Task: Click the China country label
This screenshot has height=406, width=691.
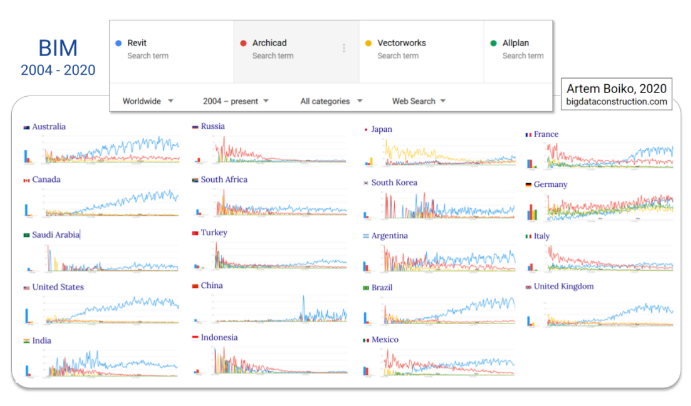Action: coord(212,285)
